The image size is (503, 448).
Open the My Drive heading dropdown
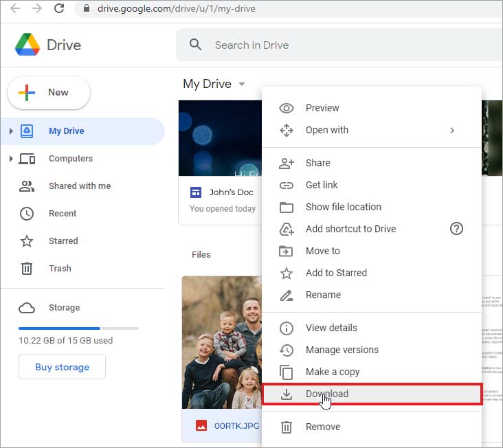coord(242,84)
